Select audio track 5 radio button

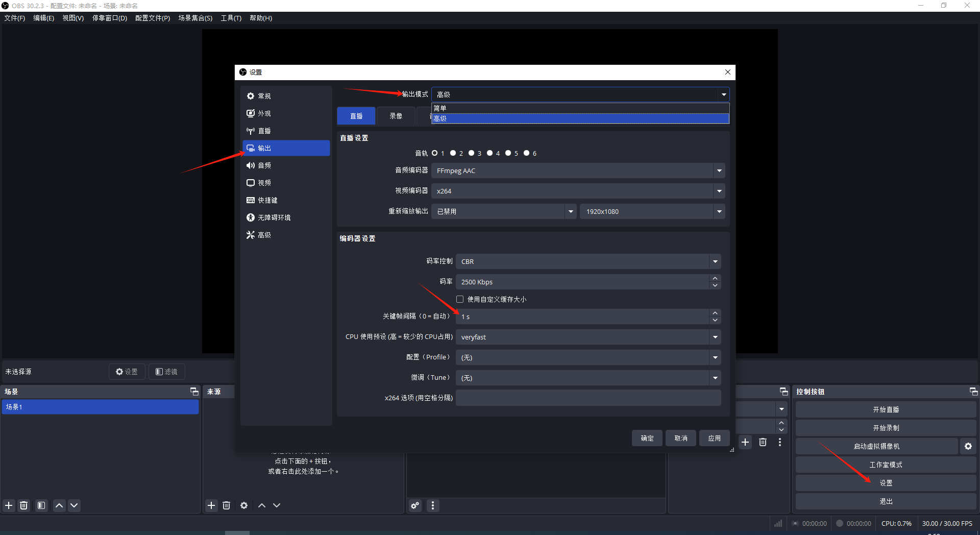508,153
